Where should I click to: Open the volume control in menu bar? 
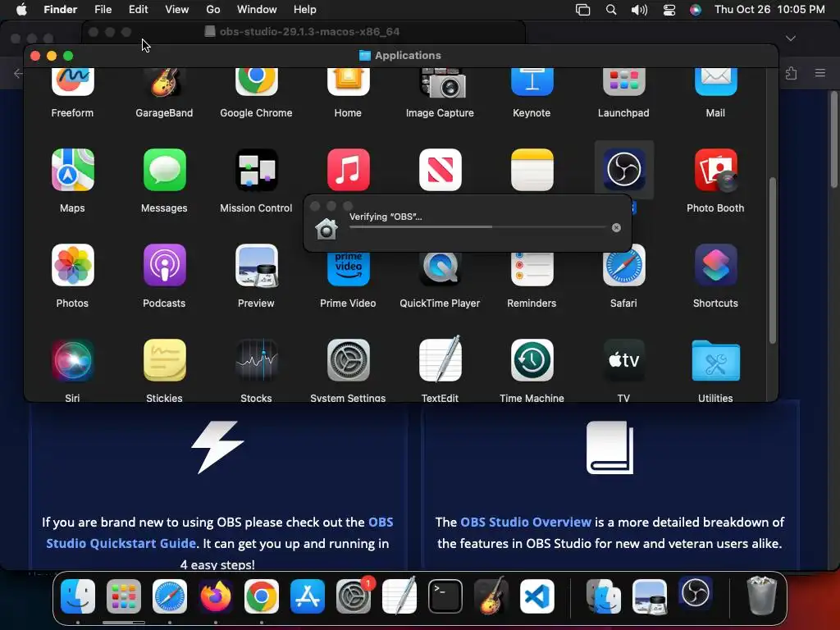click(639, 10)
